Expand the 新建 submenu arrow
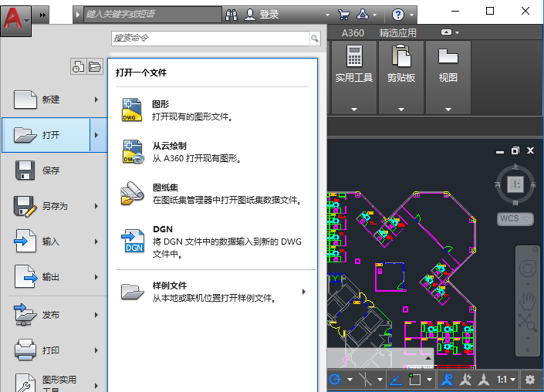The height and width of the screenshot is (392, 544). tap(96, 100)
